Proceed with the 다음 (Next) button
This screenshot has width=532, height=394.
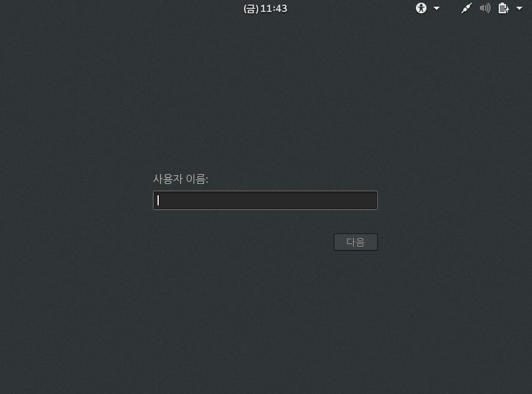[355, 242]
